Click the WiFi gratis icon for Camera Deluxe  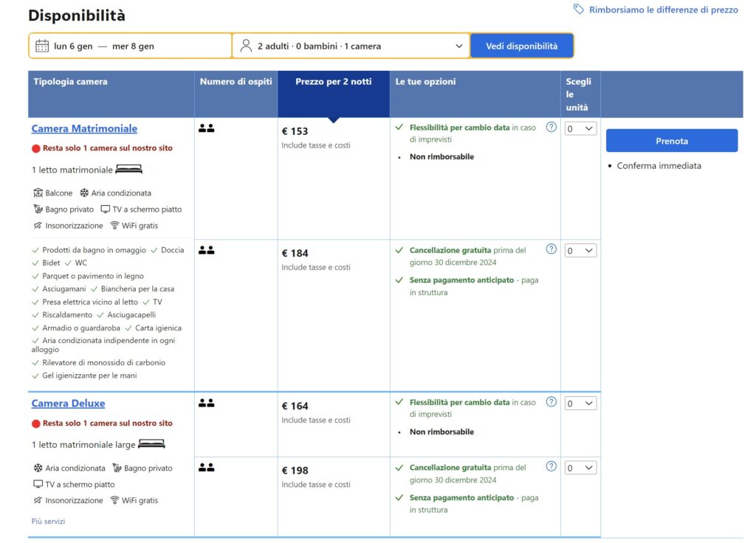click(x=114, y=500)
